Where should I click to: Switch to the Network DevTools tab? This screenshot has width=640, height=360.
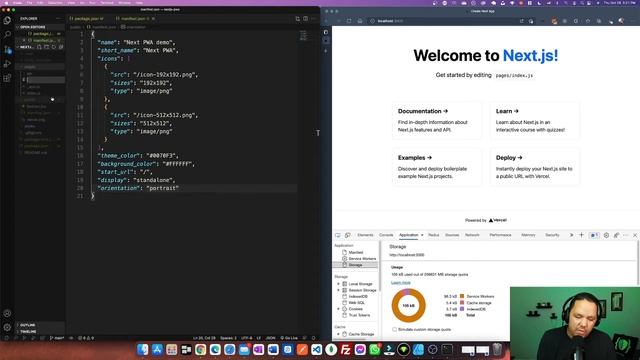tap(472, 235)
